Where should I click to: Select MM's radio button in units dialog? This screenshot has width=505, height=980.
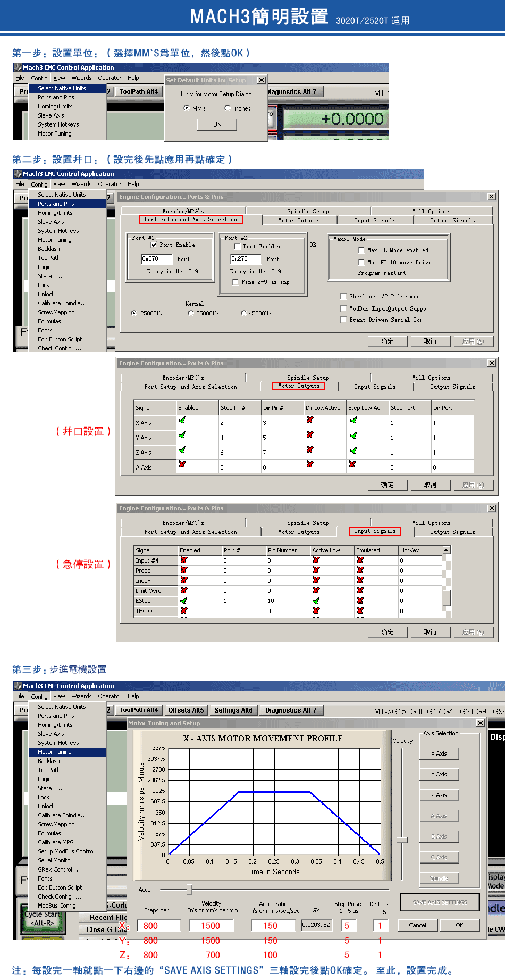(x=186, y=108)
